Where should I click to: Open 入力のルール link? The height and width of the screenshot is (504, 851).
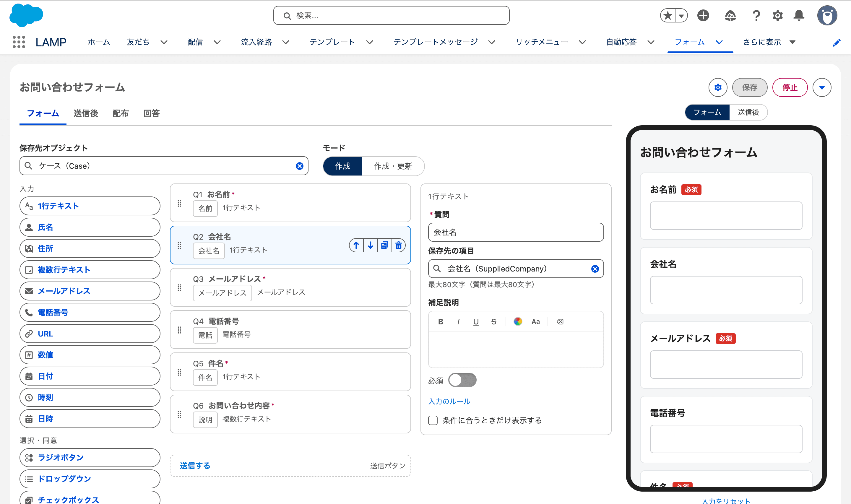[x=449, y=401]
